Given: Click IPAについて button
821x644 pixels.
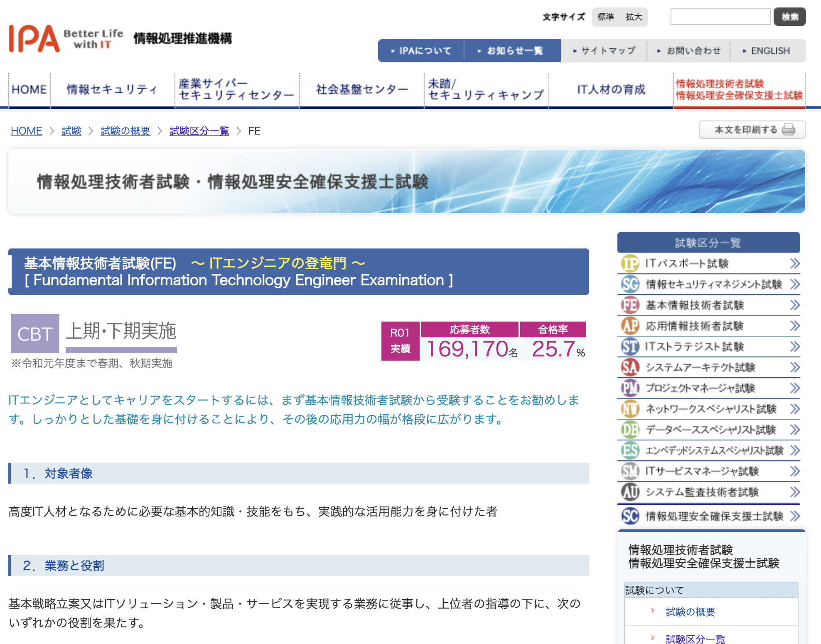Looking at the screenshot, I should pos(421,51).
